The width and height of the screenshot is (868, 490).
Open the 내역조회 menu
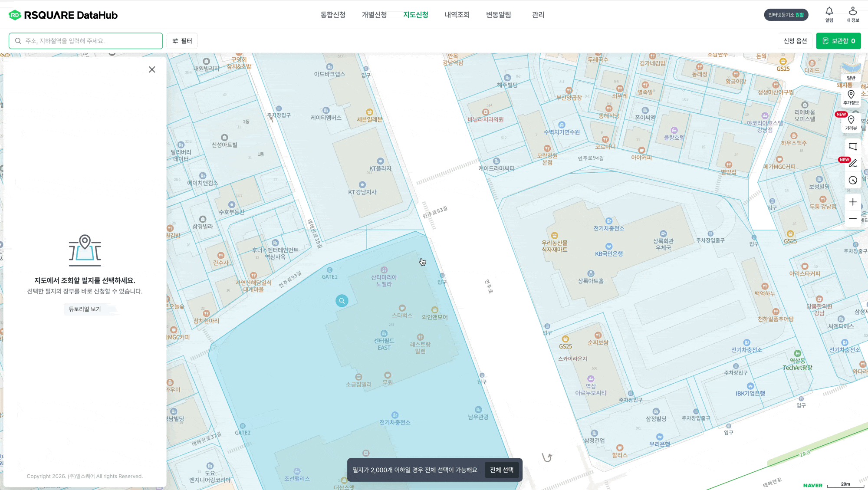click(457, 15)
